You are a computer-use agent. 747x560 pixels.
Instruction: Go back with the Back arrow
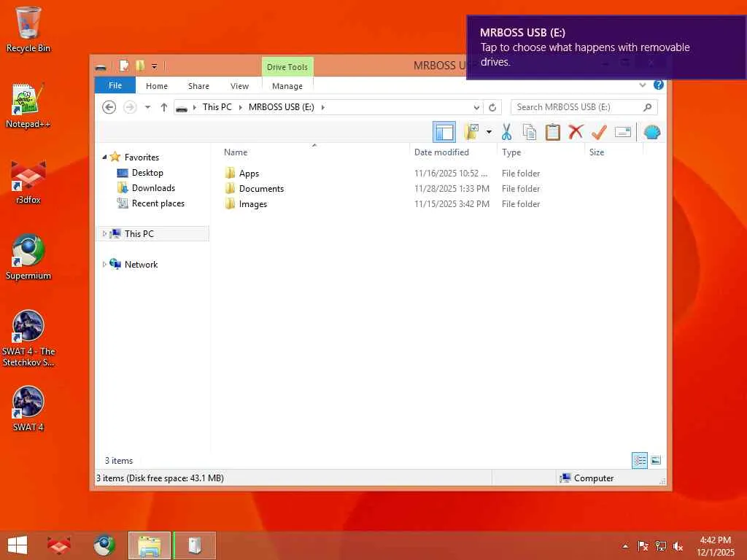pyautogui.click(x=109, y=107)
